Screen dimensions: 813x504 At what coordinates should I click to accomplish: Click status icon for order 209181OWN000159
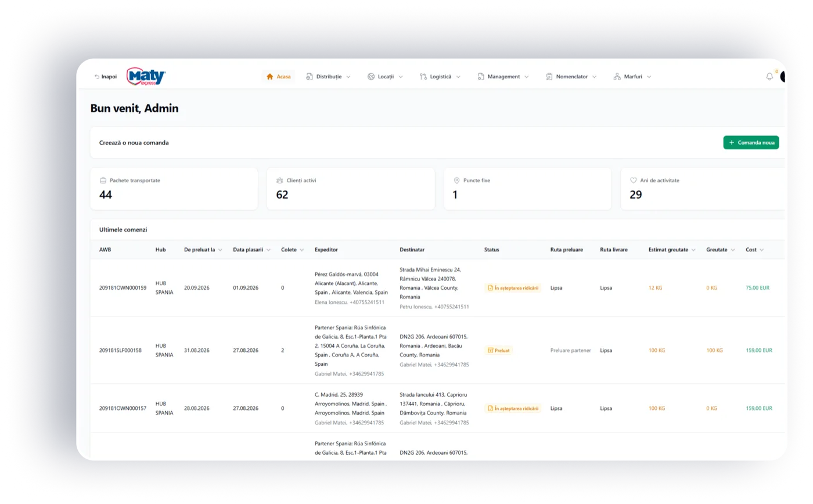491,288
